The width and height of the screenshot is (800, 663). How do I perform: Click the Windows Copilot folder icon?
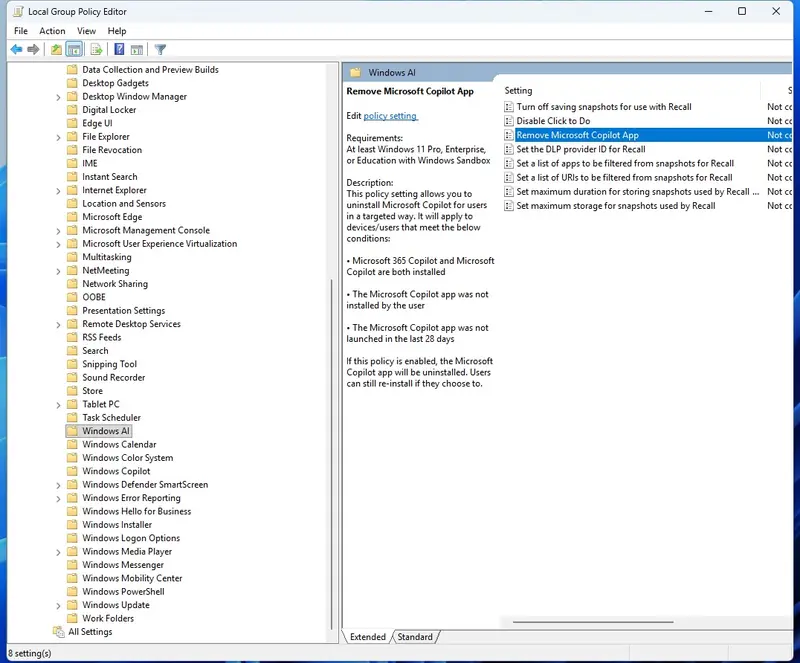72,471
